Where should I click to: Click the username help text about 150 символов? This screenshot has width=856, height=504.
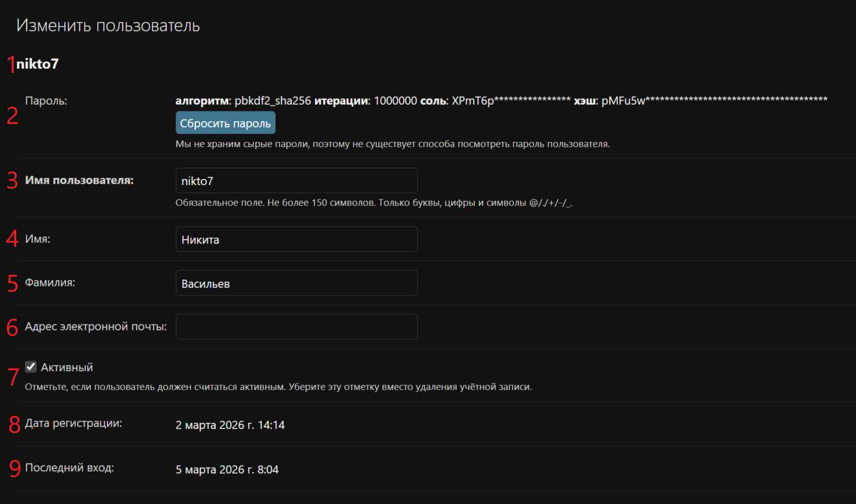coord(374,203)
